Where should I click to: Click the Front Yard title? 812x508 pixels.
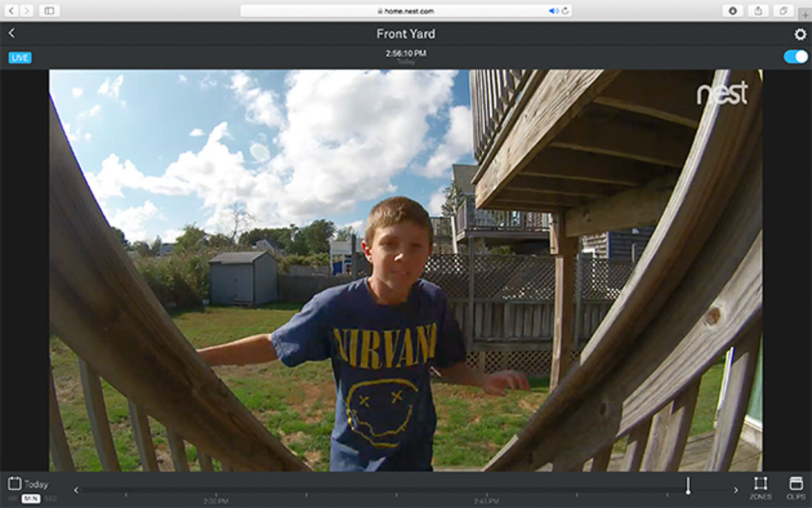(x=406, y=34)
